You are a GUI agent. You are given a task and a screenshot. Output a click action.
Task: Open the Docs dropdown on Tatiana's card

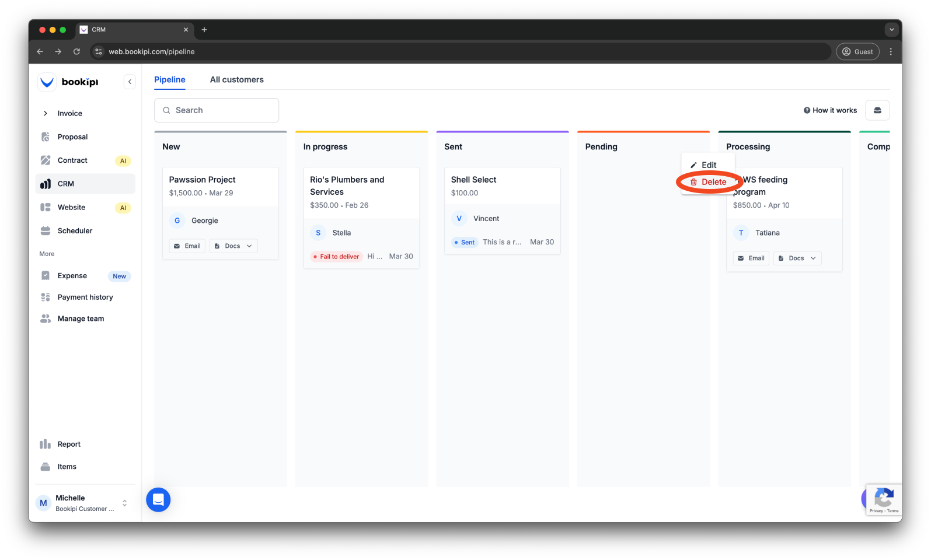tap(797, 258)
